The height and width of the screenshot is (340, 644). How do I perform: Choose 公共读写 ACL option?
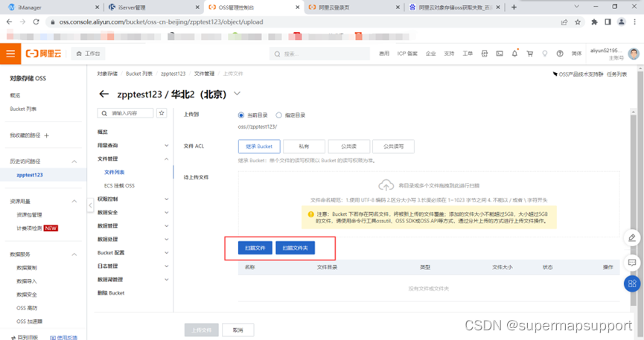pos(393,146)
